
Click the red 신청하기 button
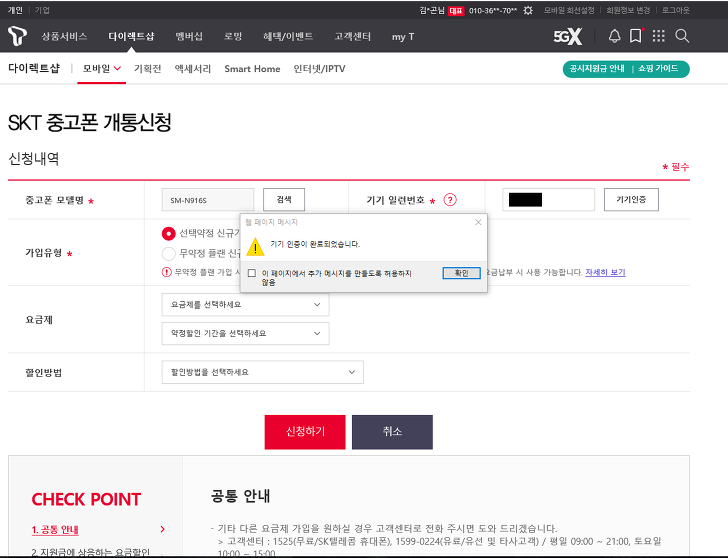pos(305,432)
